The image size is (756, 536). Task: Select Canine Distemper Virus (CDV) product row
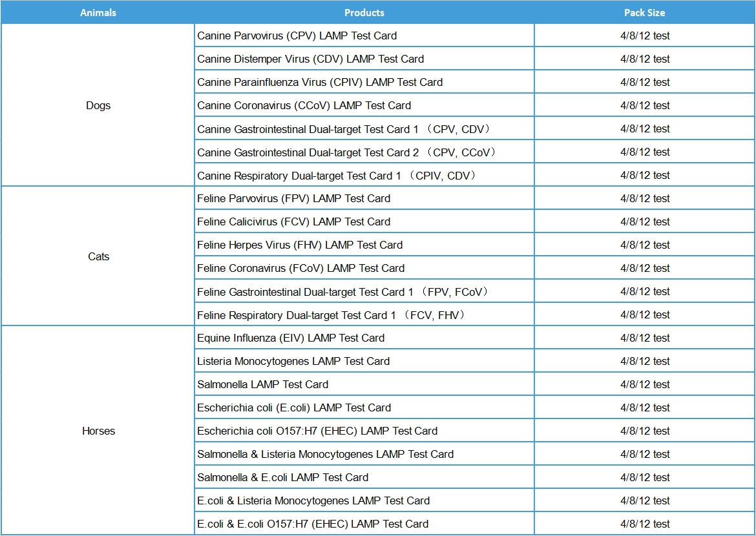pyautogui.click(x=310, y=59)
